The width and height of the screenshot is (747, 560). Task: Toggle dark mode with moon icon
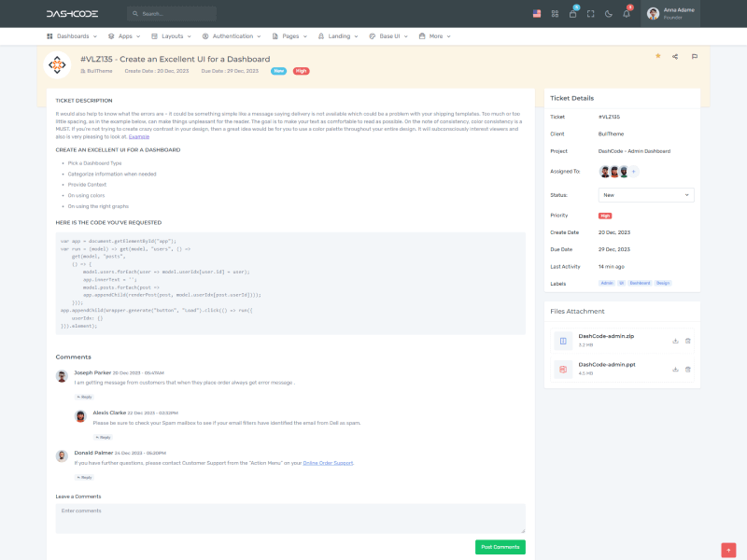pos(608,14)
